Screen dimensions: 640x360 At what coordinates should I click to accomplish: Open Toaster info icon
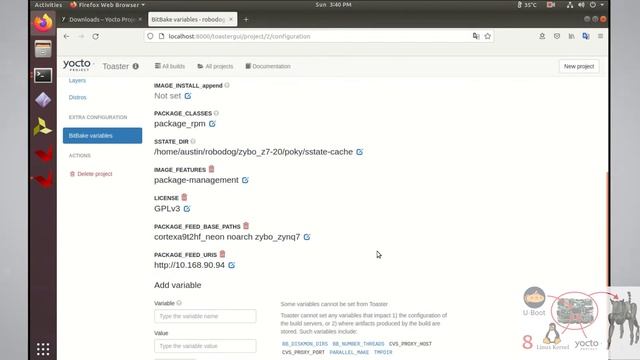tap(136, 66)
